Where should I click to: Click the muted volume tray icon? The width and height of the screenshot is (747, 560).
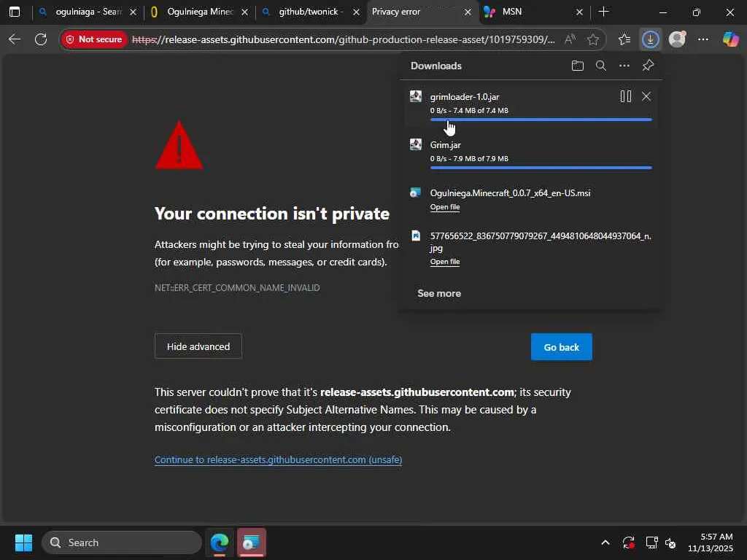coord(670,542)
